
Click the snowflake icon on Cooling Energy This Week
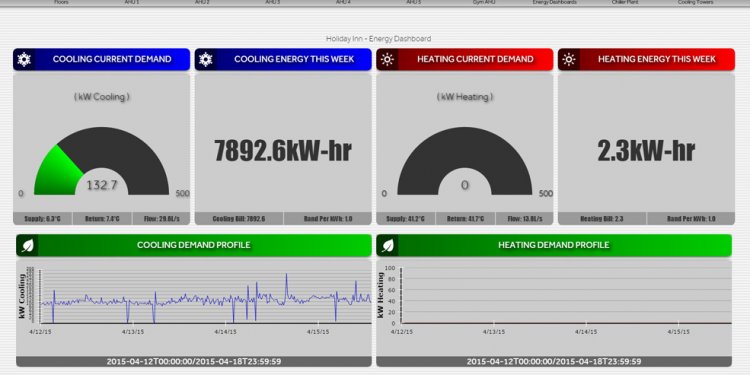click(205, 59)
